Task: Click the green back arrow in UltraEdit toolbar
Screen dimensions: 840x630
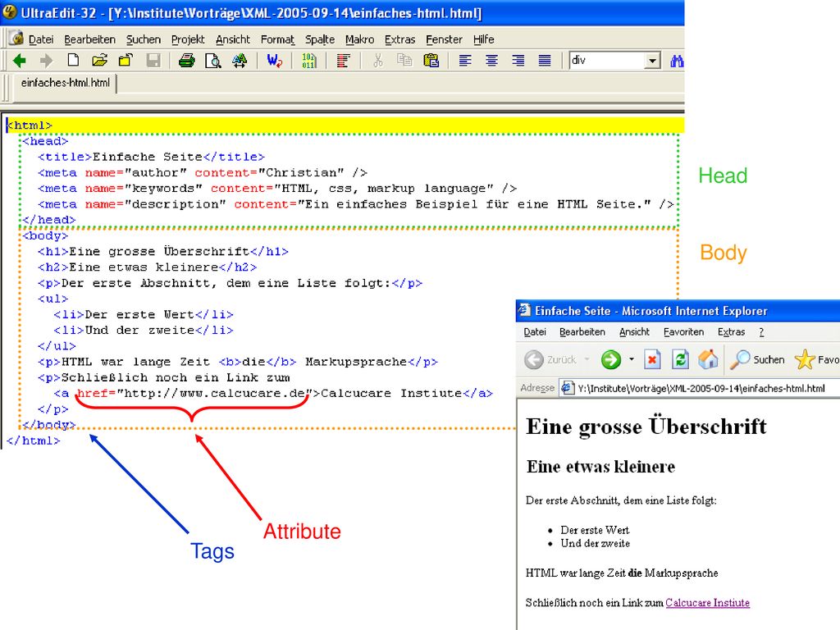Action: [x=20, y=61]
